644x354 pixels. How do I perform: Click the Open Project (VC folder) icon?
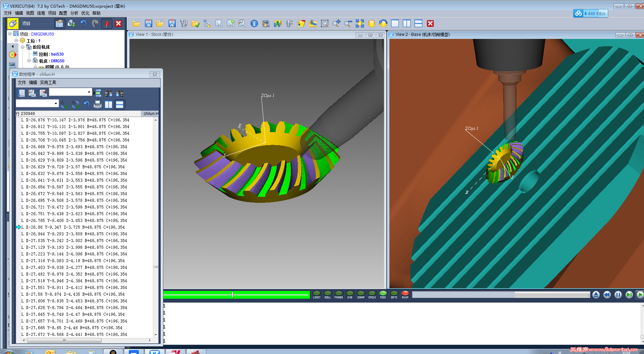pyautogui.click(x=137, y=23)
